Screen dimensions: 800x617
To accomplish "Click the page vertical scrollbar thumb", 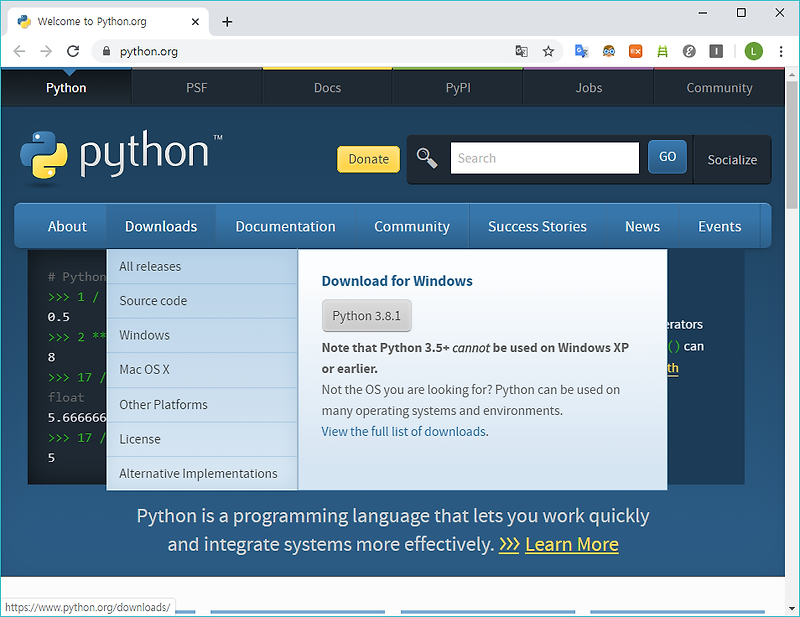I will click(791, 144).
